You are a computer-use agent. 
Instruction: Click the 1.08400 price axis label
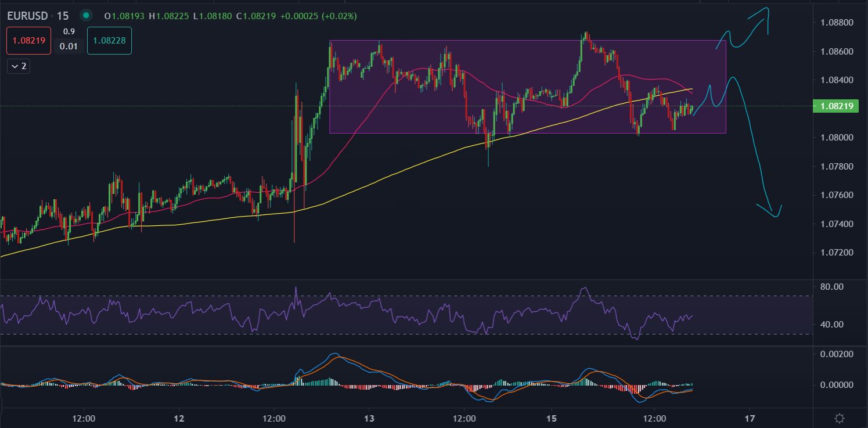[837, 80]
